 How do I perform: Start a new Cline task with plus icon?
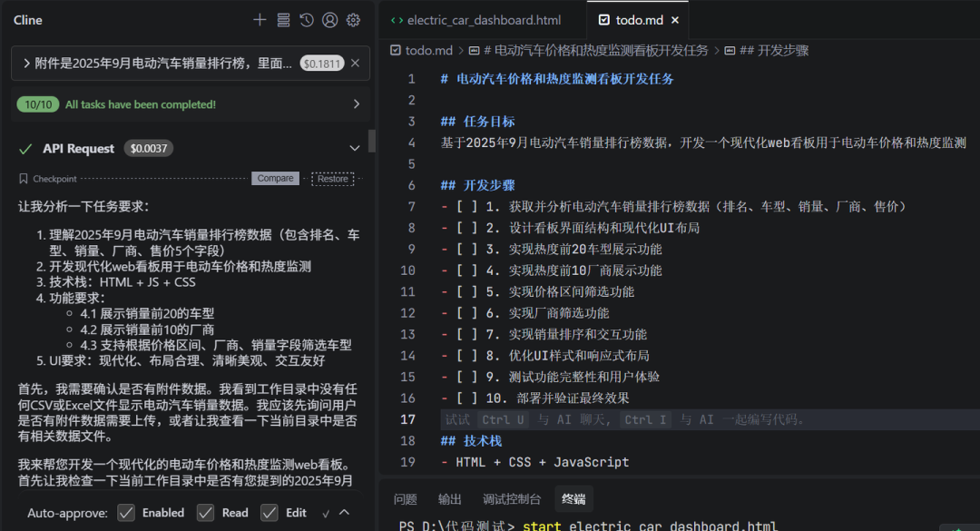coord(260,20)
